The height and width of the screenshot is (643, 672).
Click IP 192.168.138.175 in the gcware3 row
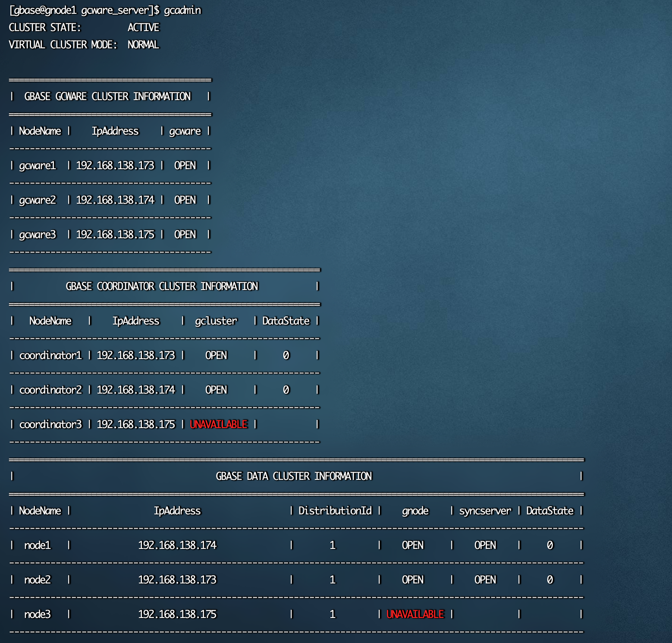[115, 235]
